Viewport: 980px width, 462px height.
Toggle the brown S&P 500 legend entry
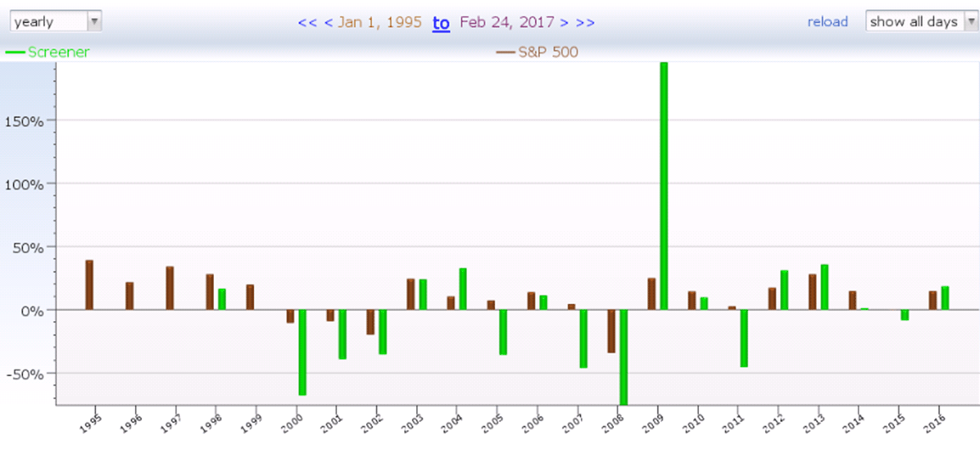pyautogui.click(x=538, y=53)
